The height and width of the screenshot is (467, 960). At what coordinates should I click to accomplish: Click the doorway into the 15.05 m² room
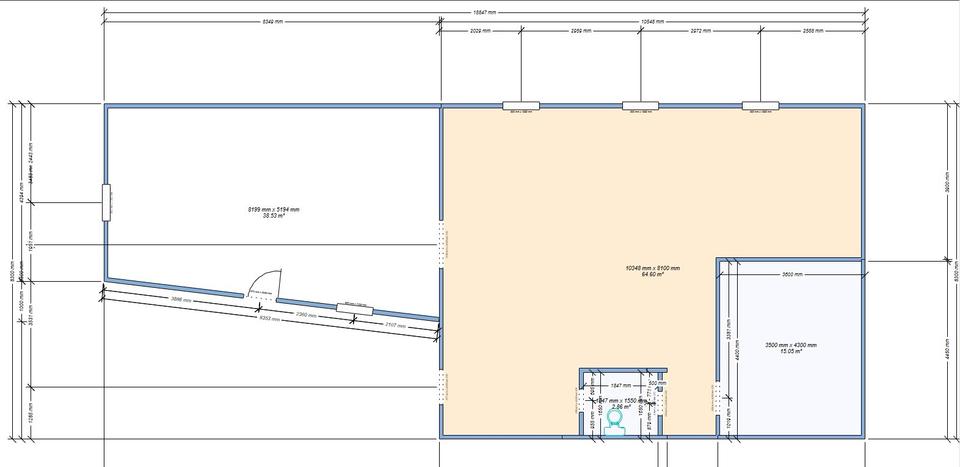[x=718, y=398]
